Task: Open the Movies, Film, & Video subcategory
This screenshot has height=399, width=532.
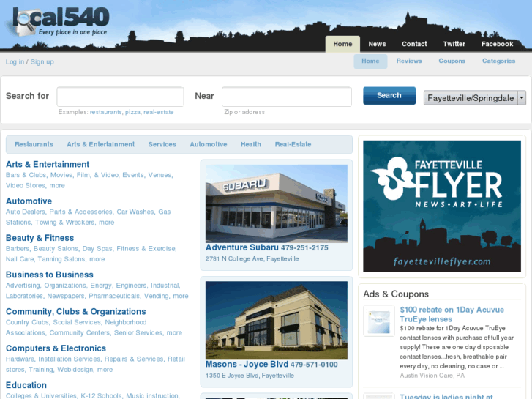Action: coord(84,175)
